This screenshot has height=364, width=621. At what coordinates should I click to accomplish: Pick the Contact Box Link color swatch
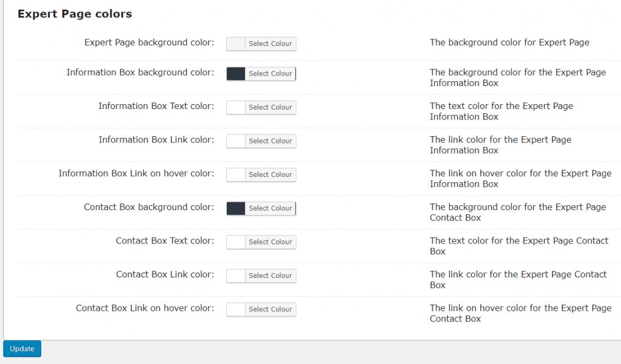click(236, 276)
